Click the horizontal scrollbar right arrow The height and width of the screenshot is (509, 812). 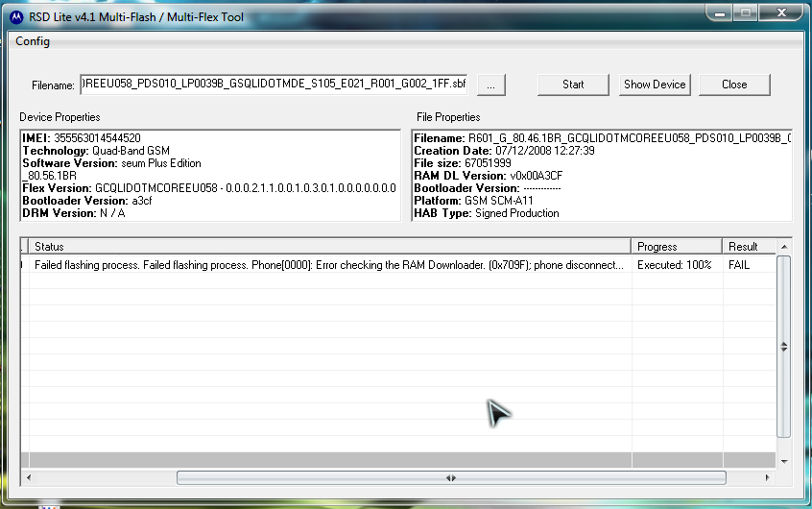(768, 478)
